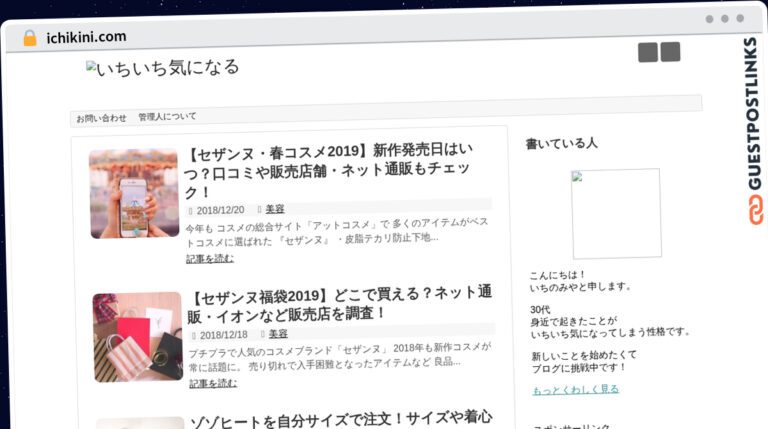Click the padlock icon beside ichikini.com
This screenshot has width=768, height=429.
click(30, 38)
